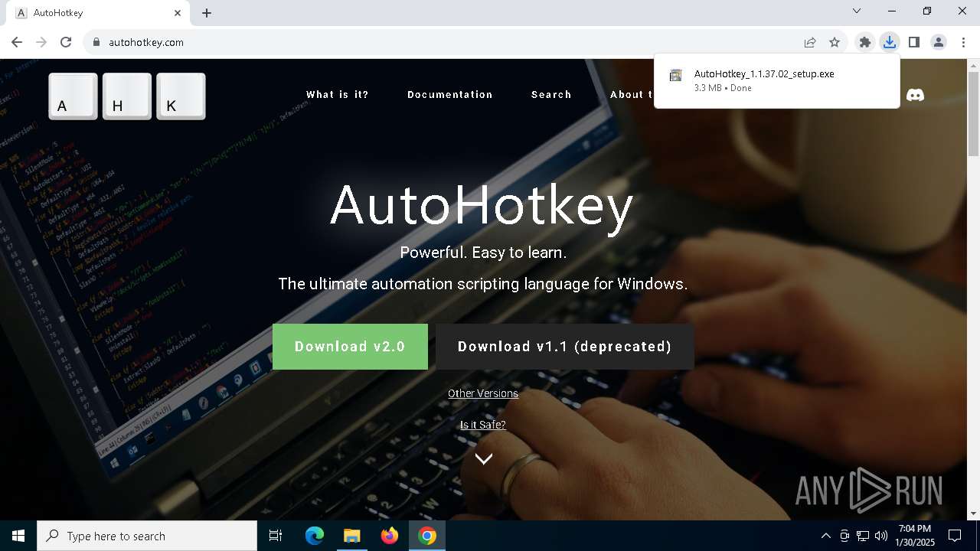Open the Chrome extensions puzzle icon
The height and width of the screenshot is (551, 980).
pos(864,42)
